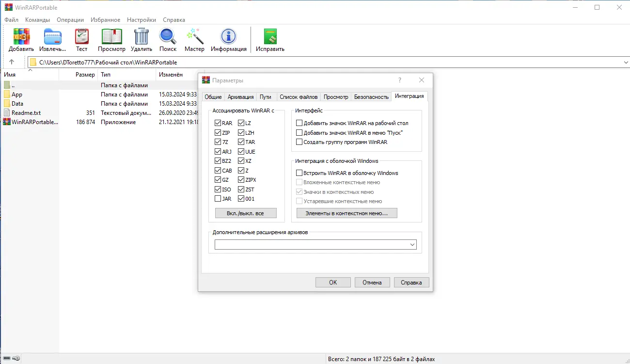630x364 pixels.
Task: Click the 'Вкл./выкл. все' button
Action: pos(246,213)
